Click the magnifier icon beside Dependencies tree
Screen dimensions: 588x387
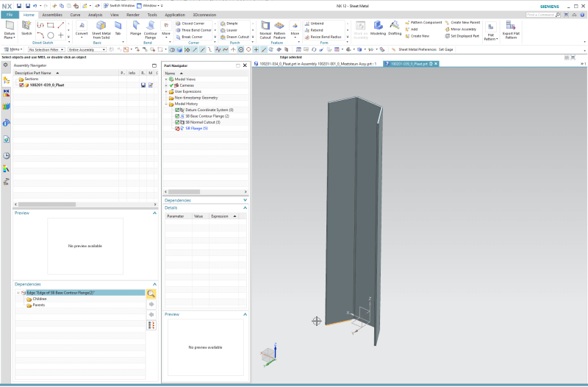click(151, 294)
